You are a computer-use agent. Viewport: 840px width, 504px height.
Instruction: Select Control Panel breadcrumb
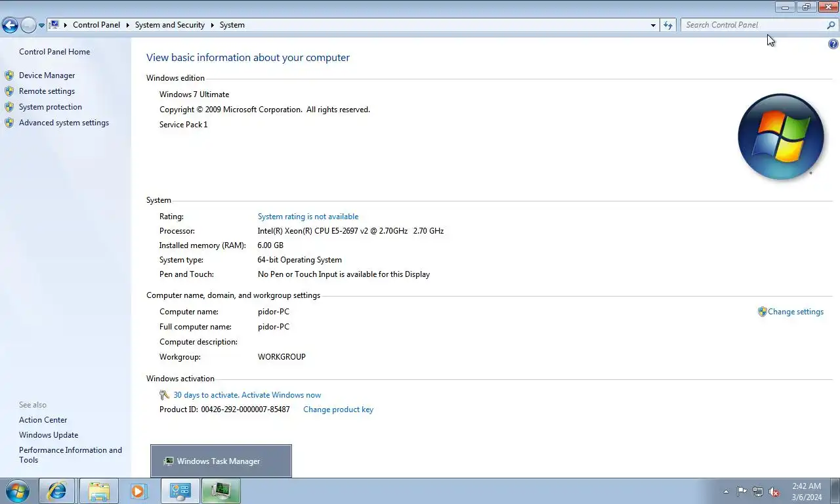coord(96,25)
